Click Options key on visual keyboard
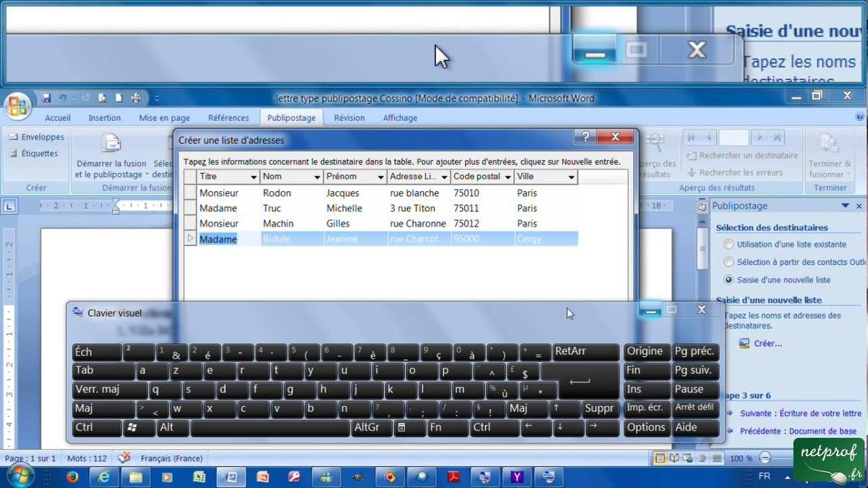Image resolution: width=868 pixels, height=488 pixels. (x=646, y=427)
